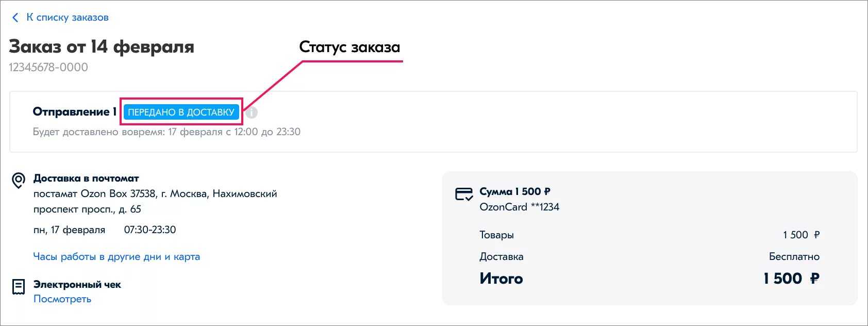The image size is (868, 326).
Task: Click the back chevron arrow icon
Action: click(15, 18)
